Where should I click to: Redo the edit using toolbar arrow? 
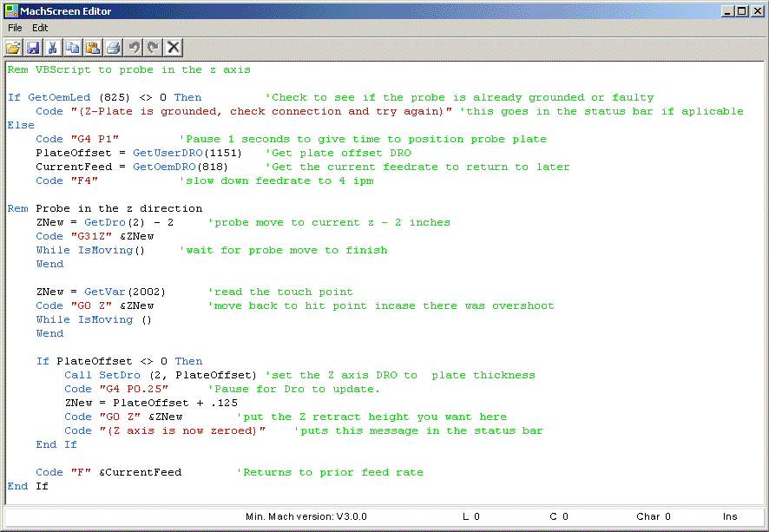pos(153,47)
